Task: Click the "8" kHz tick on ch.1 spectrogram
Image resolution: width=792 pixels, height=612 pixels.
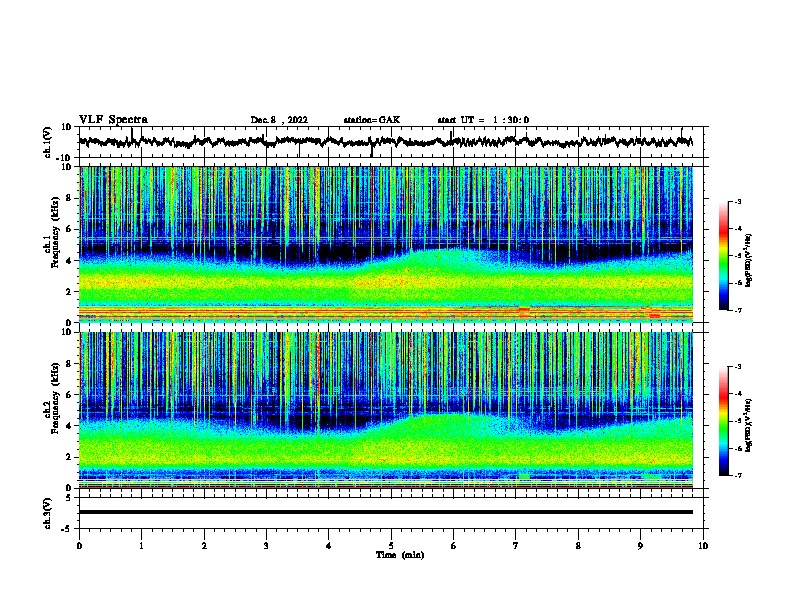Action: pyautogui.click(x=69, y=198)
